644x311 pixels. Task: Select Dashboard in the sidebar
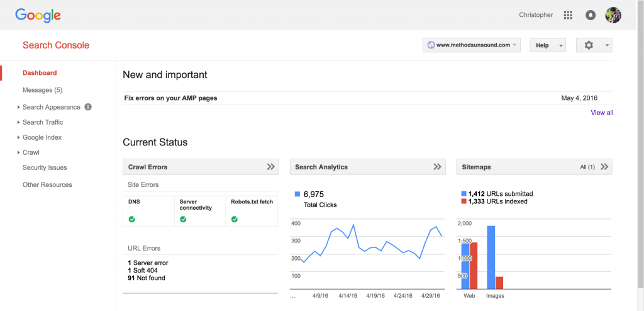click(x=40, y=73)
